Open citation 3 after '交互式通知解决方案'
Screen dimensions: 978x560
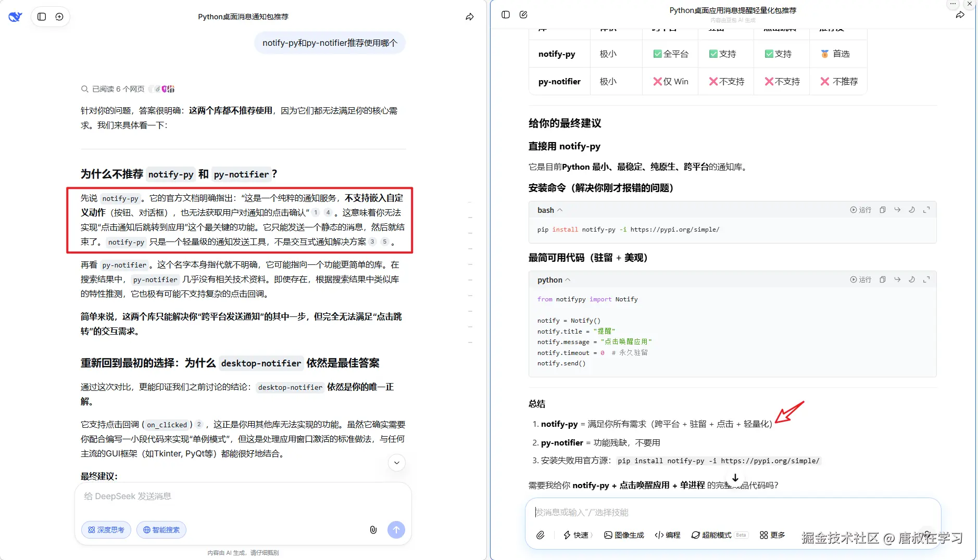(x=372, y=241)
